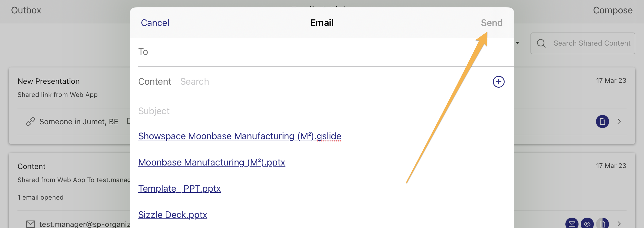Open the Template_ PPT.pptx link
This screenshot has width=644, height=228.
[179, 188]
